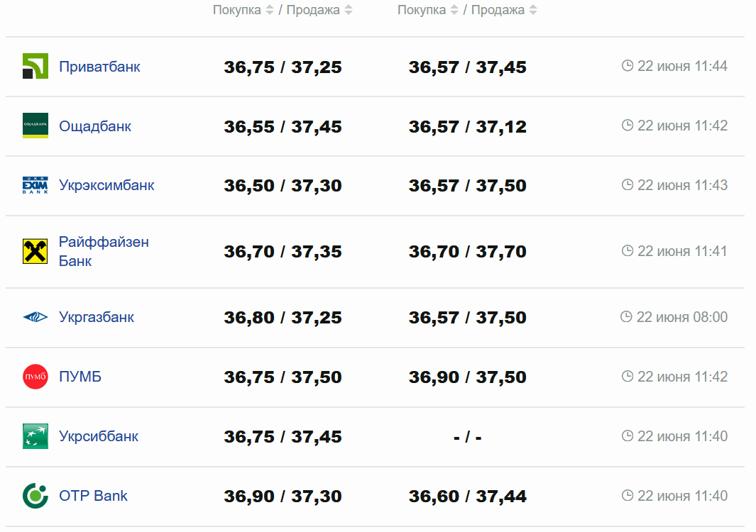The image size is (756, 532).
Task: Open the OTP Bank link
Action: (93, 496)
